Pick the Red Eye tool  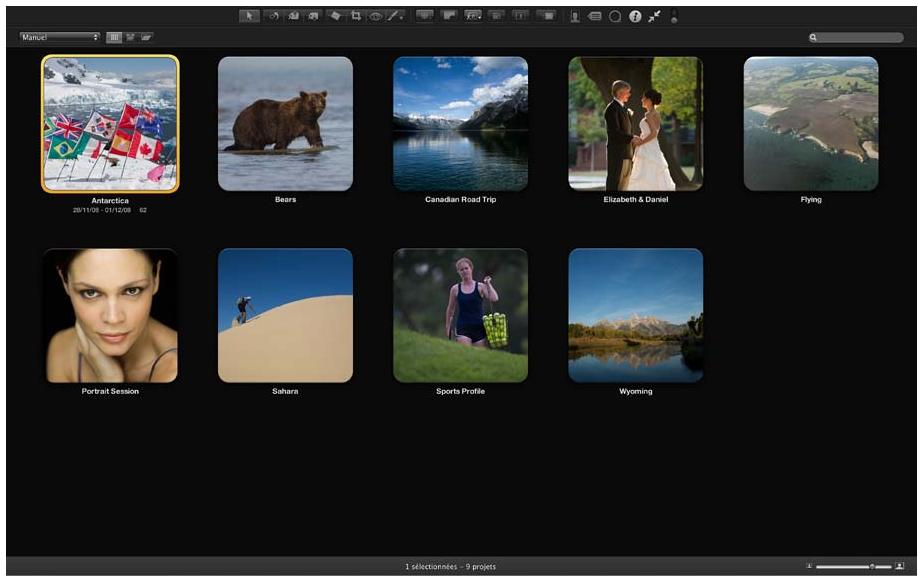[375, 16]
